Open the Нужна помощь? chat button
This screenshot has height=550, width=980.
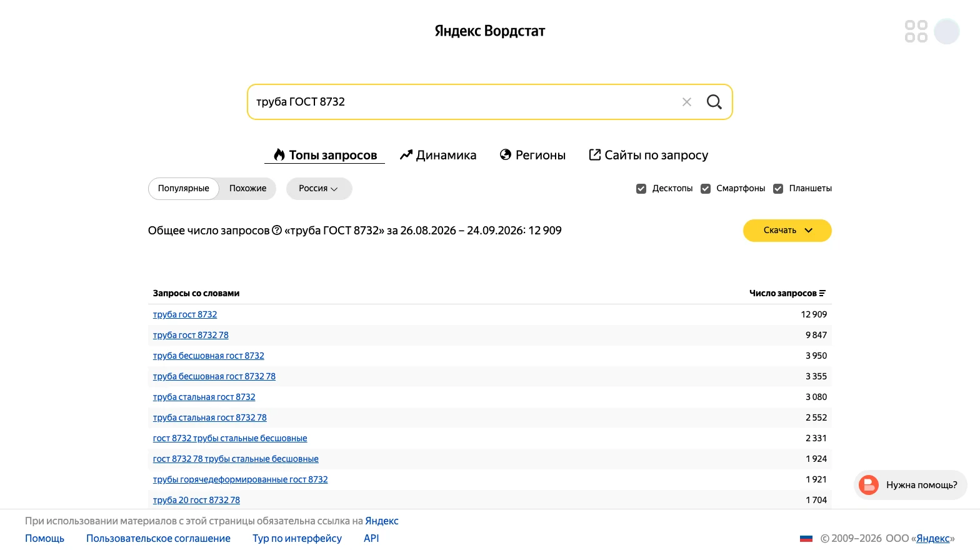click(x=910, y=485)
